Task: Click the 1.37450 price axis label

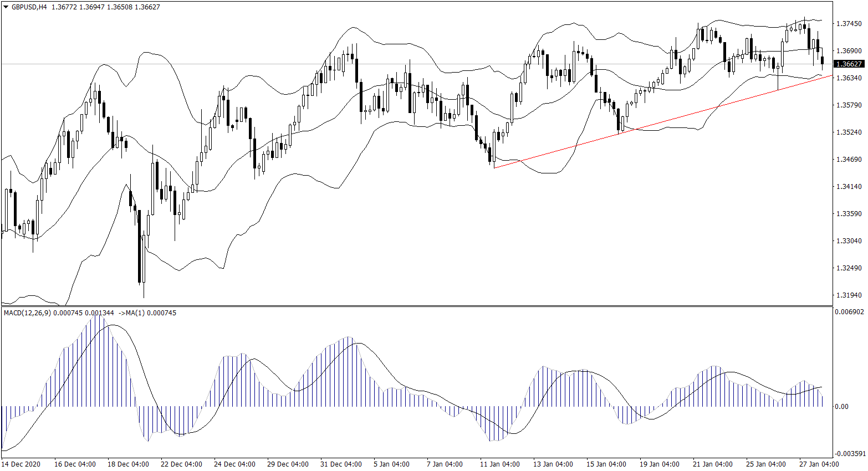Action: [x=848, y=24]
